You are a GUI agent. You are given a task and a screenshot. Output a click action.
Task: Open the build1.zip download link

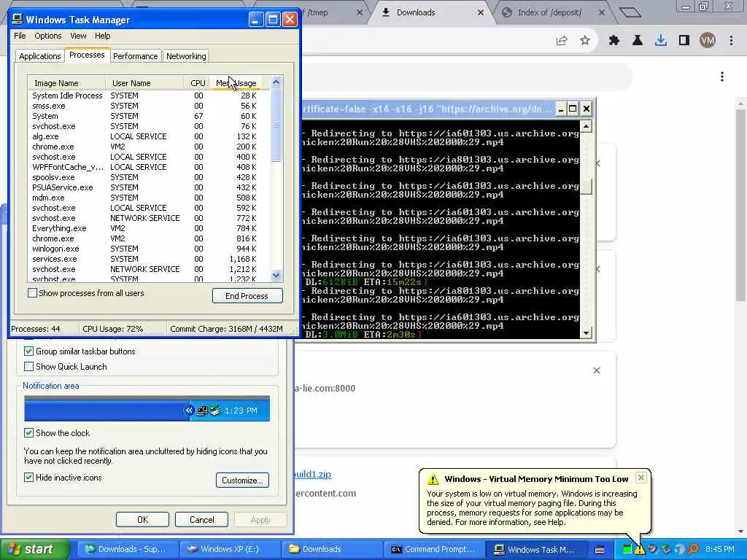point(313,474)
